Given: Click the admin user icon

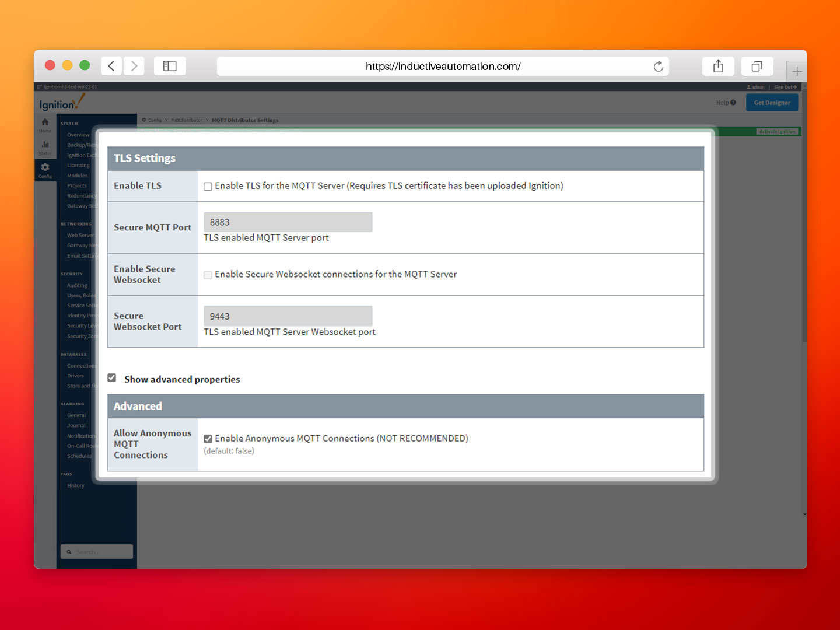Looking at the screenshot, I should point(749,87).
